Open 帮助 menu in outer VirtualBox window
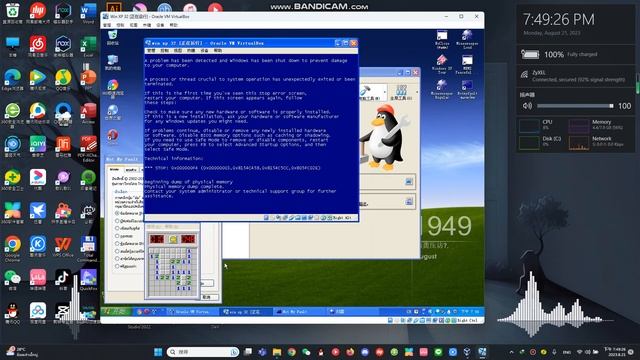640x360 pixels. tap(173, 25)
